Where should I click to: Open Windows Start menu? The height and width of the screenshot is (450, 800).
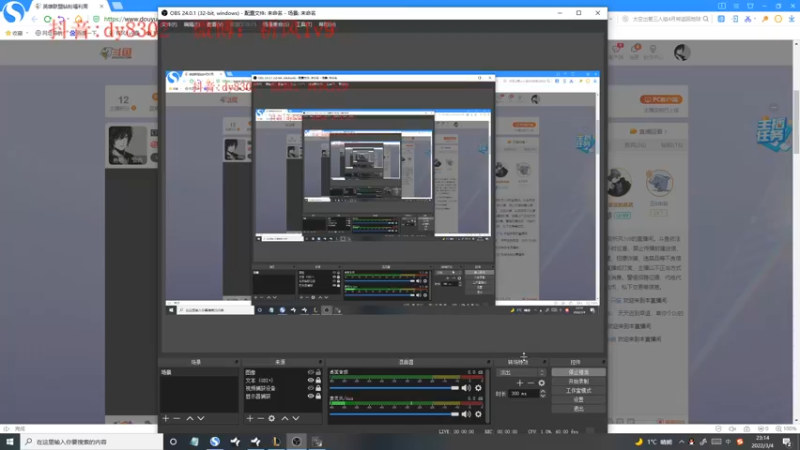[x=10, y=442]
